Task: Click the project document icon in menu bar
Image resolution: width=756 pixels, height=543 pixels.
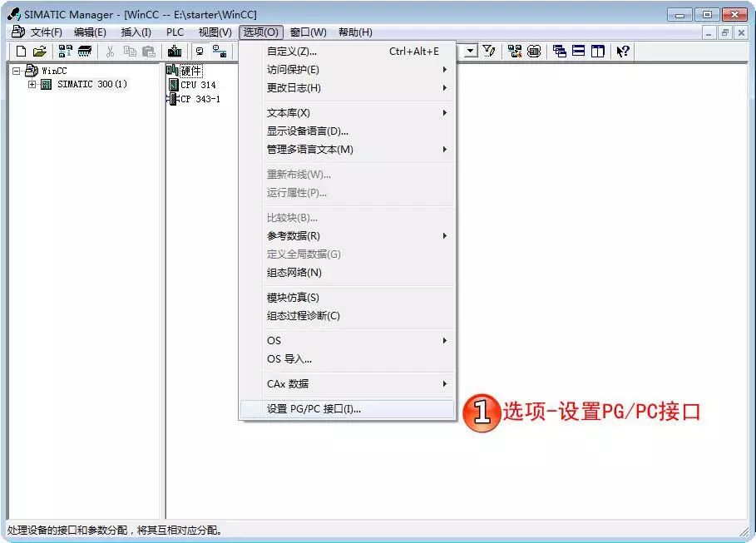Action: coord(17,32)
